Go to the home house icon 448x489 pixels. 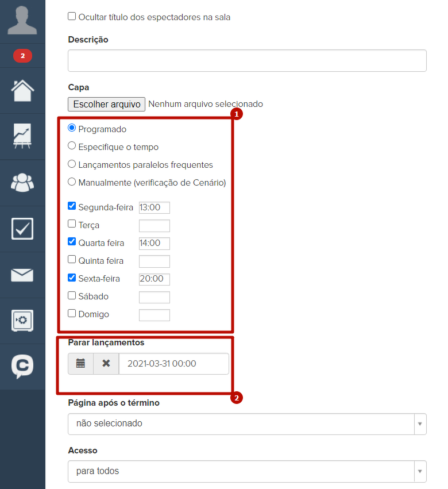click(x=22, y=90)
